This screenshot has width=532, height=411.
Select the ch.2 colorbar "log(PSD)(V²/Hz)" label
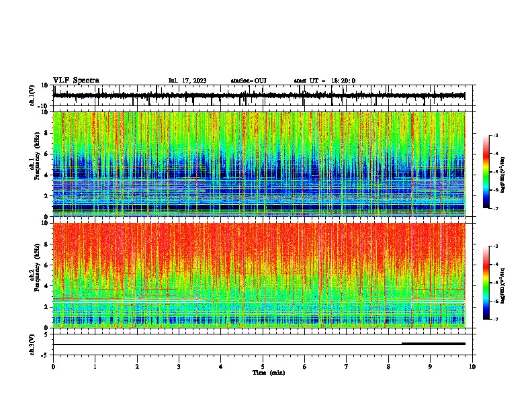point(502,285)
